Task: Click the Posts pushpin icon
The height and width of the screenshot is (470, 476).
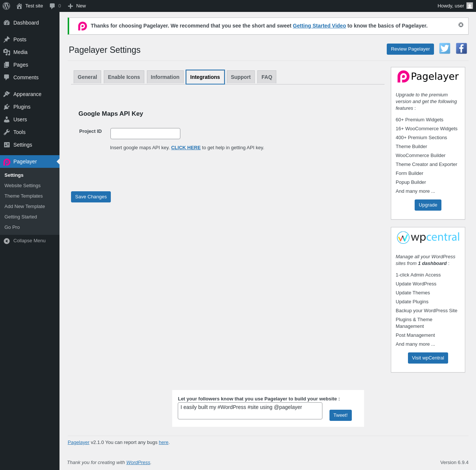Action: [7, 39]
